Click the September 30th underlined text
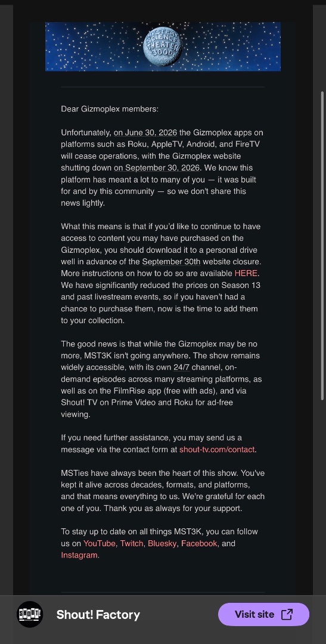 click(x=171, y=262)
